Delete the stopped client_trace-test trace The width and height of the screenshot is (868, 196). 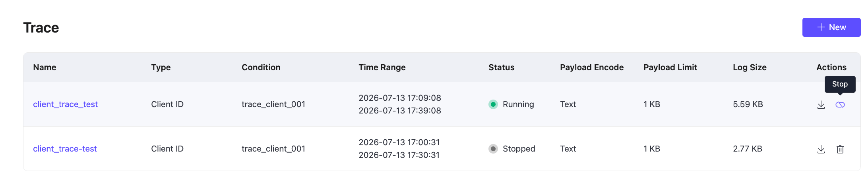[840, 149]
